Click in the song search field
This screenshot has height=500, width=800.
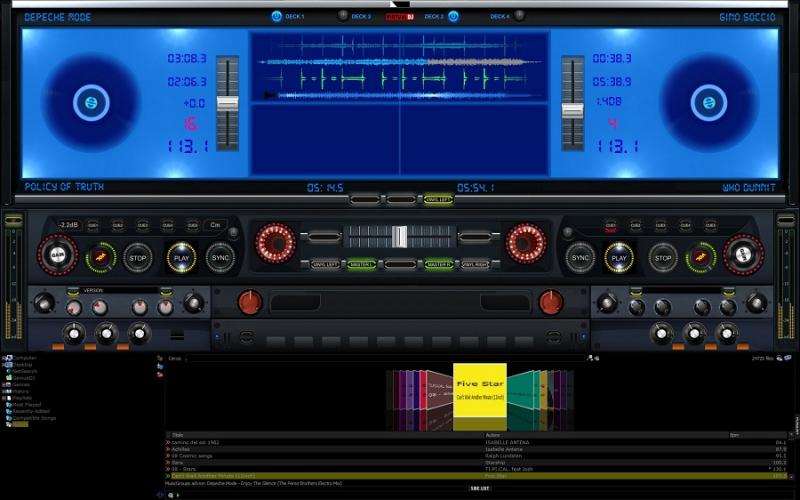point(385,359)
